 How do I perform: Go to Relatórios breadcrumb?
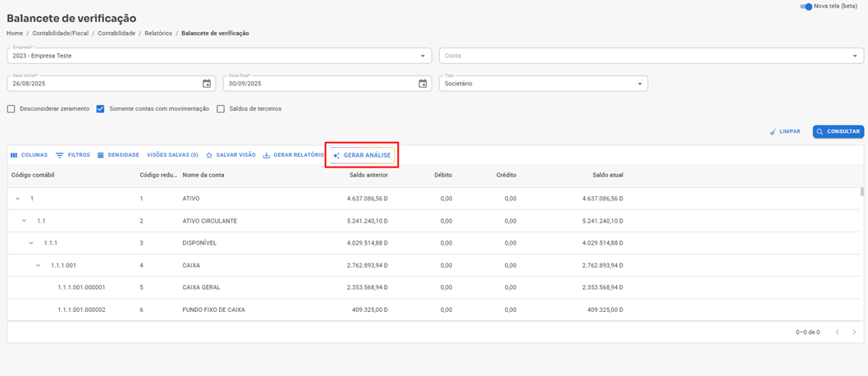point(158,33)
